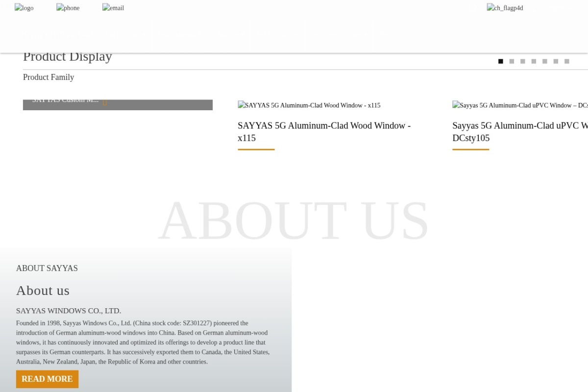Click the orange icon beside SAYYAS Custom M...

tap(105, 102)
